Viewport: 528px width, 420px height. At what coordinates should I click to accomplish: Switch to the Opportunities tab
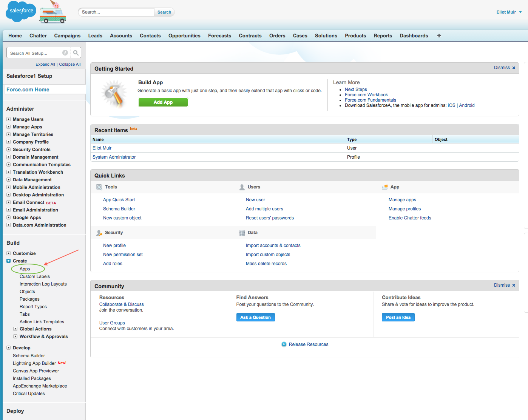184,36
